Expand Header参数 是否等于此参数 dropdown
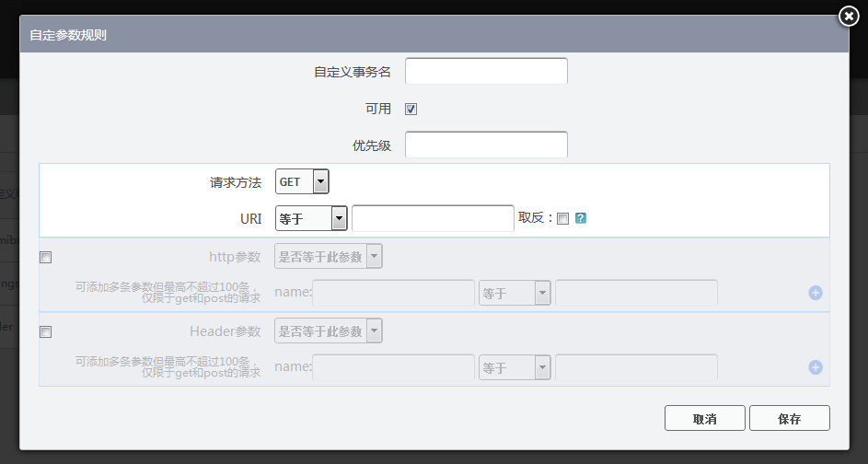868x464 pixels. pos(329,331)
